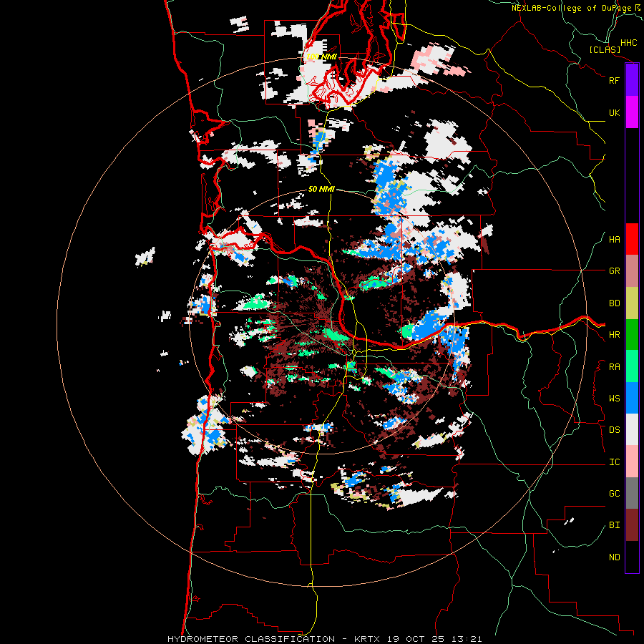Screen dimensions: 644x644
Task: Click the DS legend label
Action: 615,430
